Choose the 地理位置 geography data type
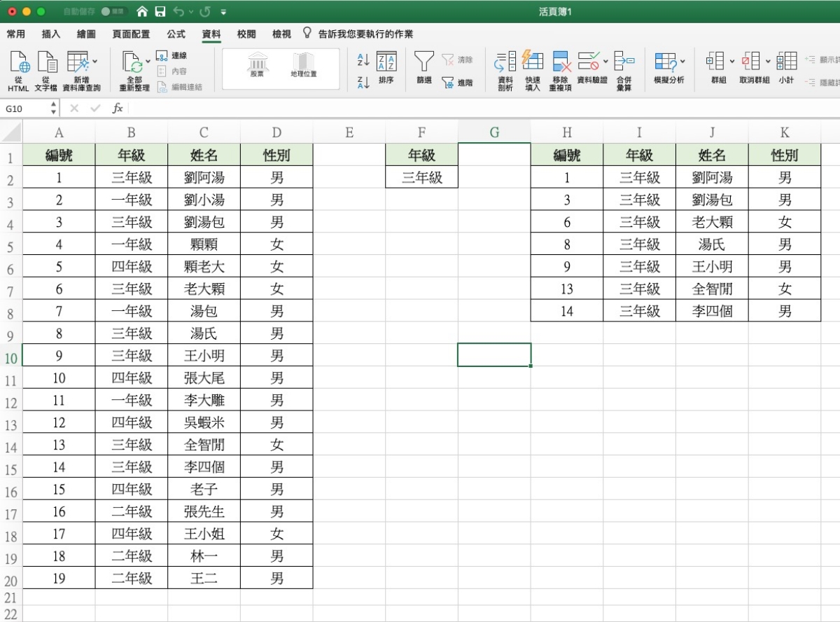Viewport: 840px width, 622px height. point(304,64)
